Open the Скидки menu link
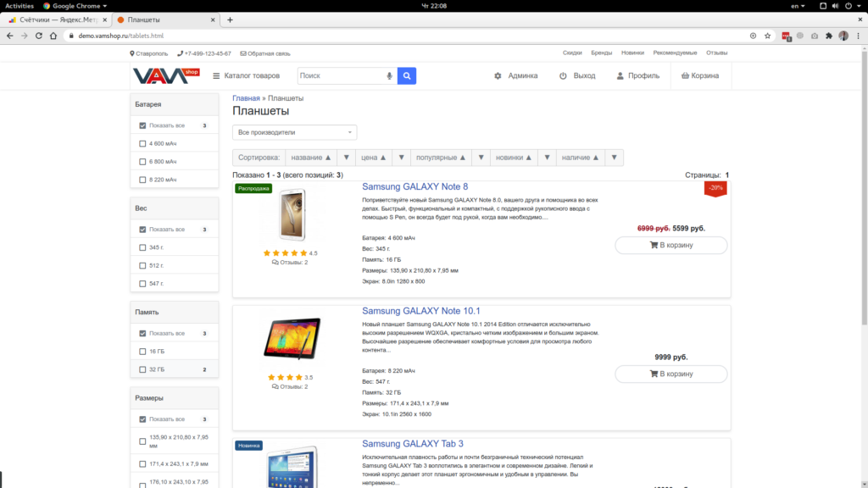 [572, 53]
